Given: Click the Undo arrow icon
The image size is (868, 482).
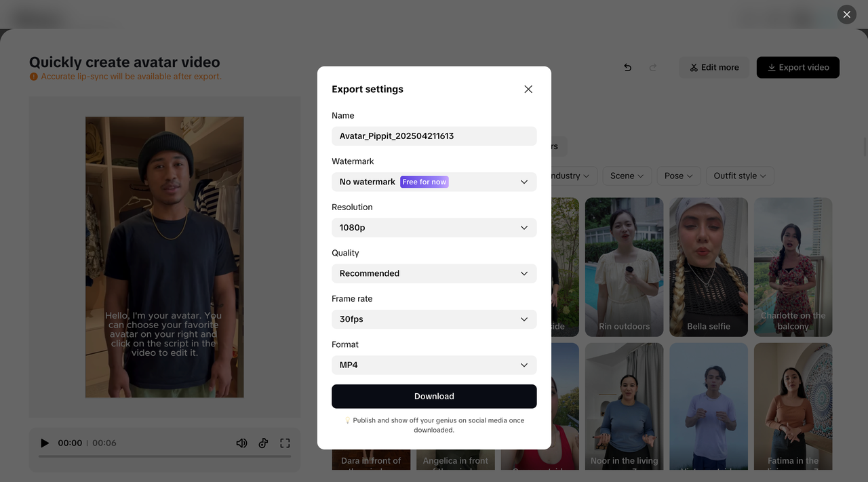Looking at the screenshot, I should pyautogui.click(x=627, y=67).
